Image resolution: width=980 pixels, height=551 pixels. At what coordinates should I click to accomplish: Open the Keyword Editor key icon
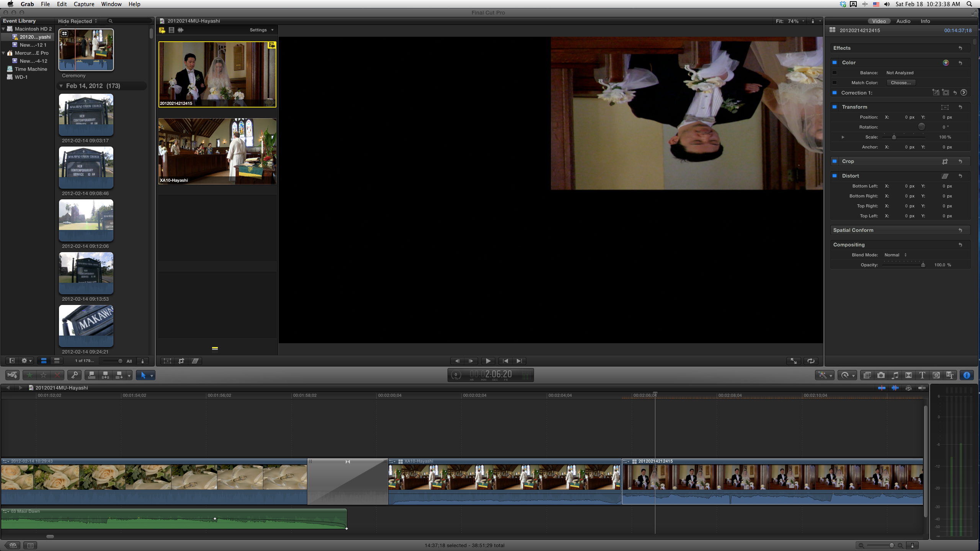[74, 375]
